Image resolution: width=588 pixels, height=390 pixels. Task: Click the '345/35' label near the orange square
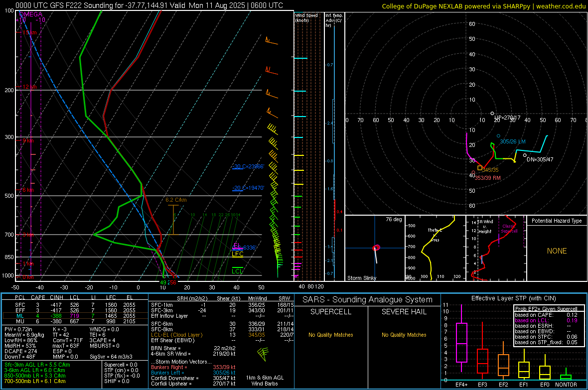pyautogui.click(x=490, y=170)
